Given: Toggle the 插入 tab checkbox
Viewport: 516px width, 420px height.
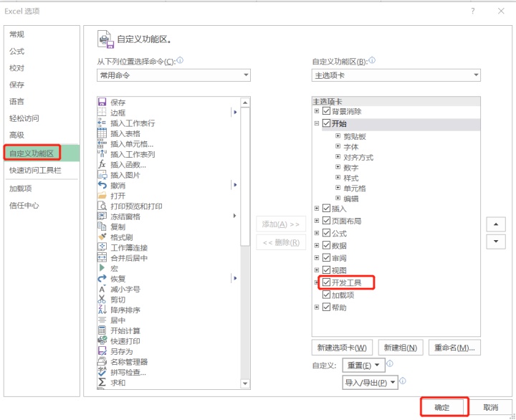Looking at the screenshot, I should point(326,208).
